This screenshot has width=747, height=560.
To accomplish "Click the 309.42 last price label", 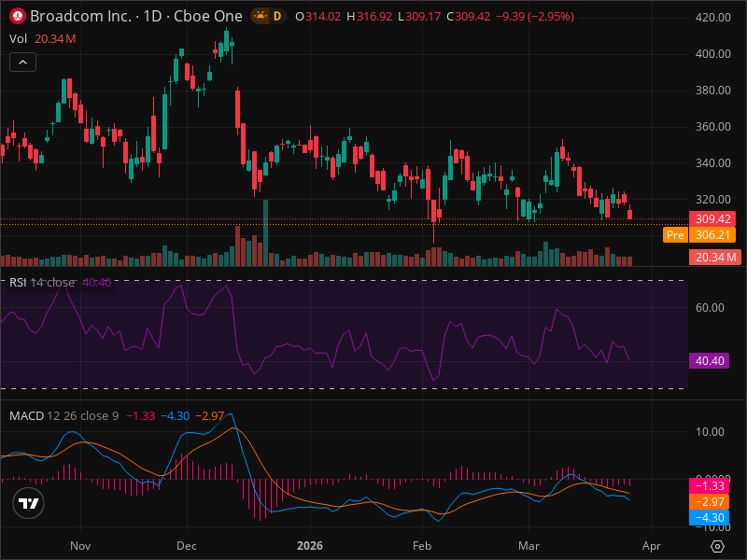I will pyautogui.click(x=712, y=219).
